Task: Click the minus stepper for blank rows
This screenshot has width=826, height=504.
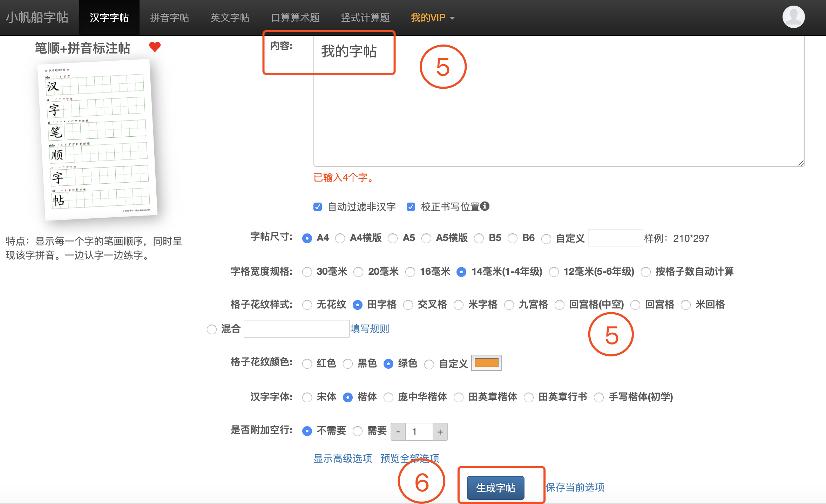Action: 398,432
